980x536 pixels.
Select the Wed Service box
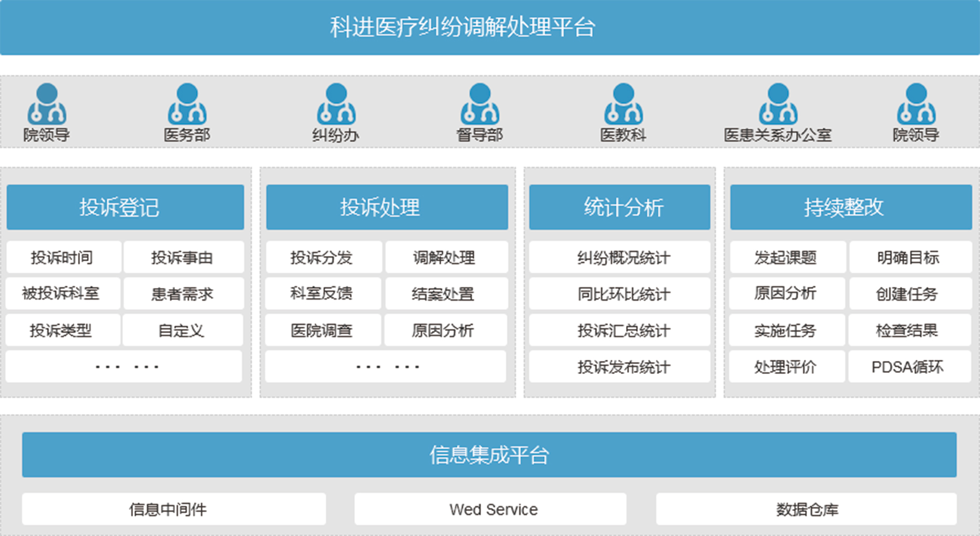pos(491,509)
